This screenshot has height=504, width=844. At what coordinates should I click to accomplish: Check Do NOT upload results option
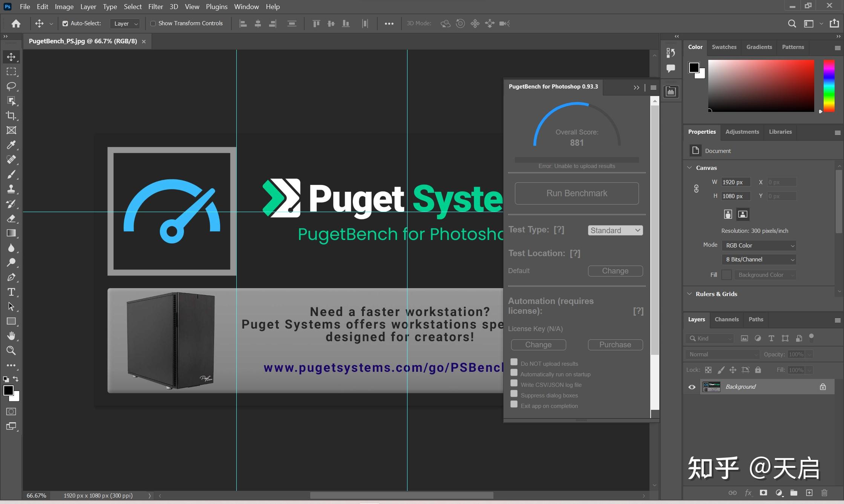514,362
